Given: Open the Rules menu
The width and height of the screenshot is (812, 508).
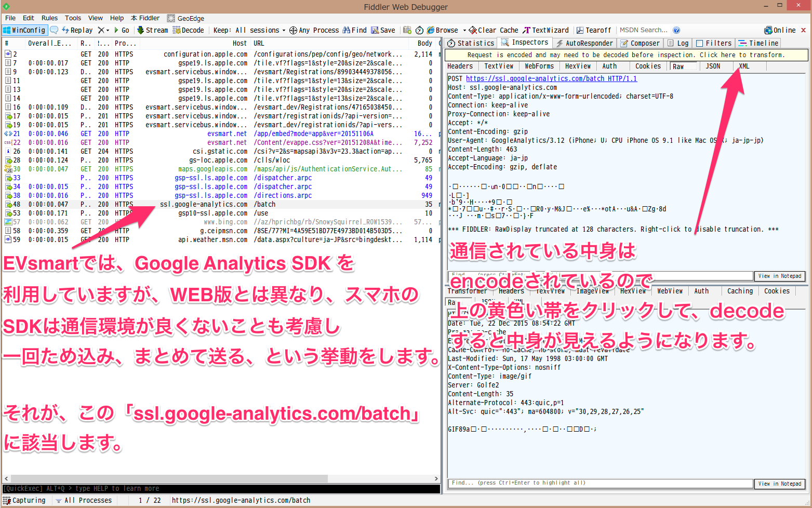Looking at the screenshot, I should 50,18.
